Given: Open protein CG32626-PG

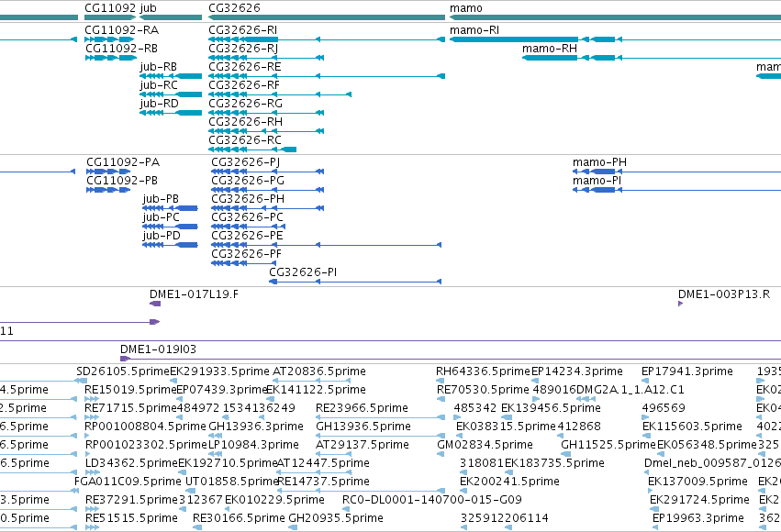Looking at the screenshot, I should 248,181.
